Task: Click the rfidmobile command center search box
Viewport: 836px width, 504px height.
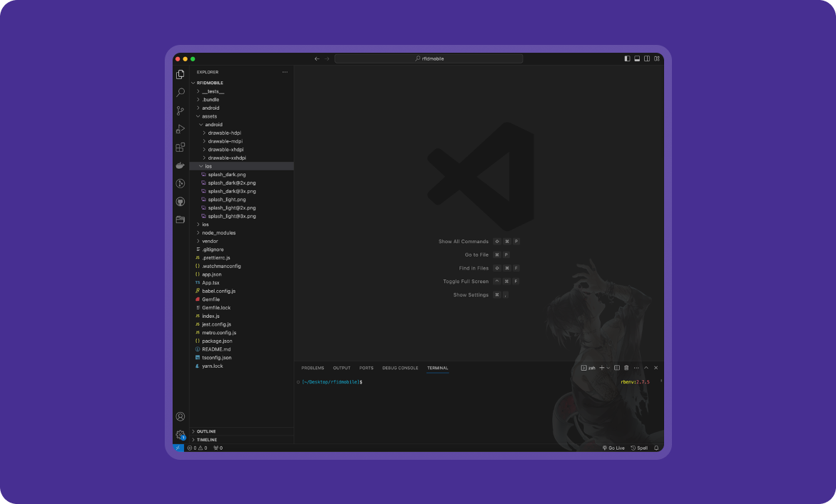Action: (429, 58)
